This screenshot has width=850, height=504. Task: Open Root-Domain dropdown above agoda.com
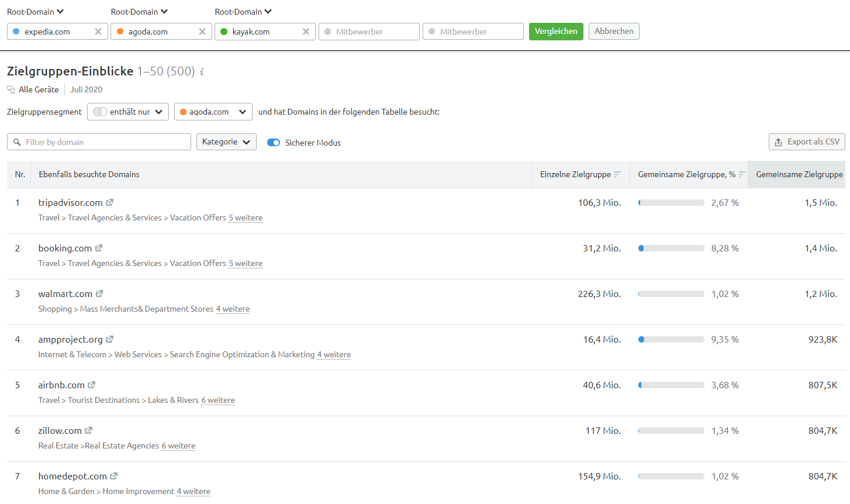[x=139, y=12]
